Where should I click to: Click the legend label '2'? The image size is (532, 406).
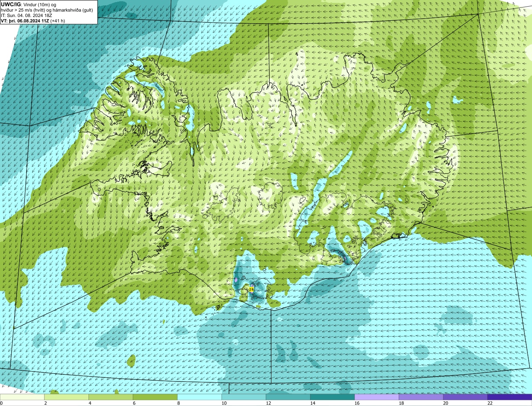[x=45, y=403]
